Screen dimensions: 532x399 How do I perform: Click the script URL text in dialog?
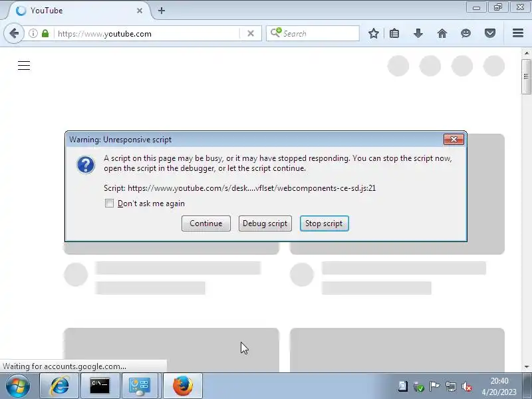tap(252, 188)
